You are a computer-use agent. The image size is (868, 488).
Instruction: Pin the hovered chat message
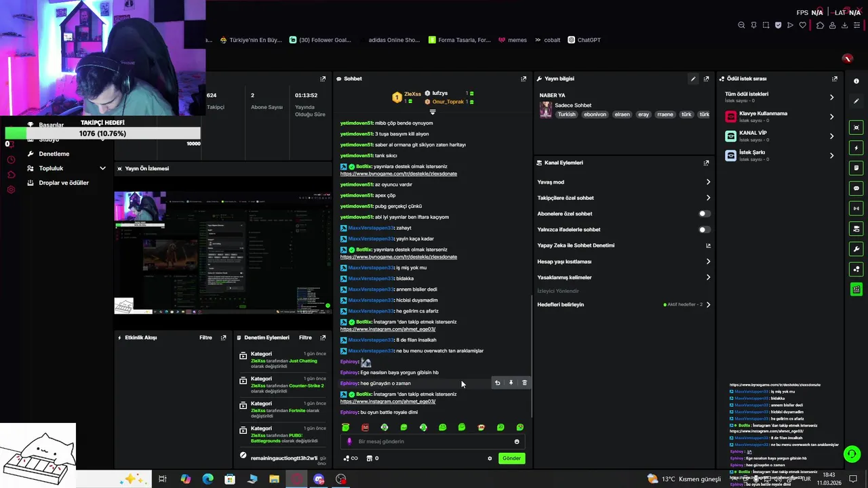[511, 383]
